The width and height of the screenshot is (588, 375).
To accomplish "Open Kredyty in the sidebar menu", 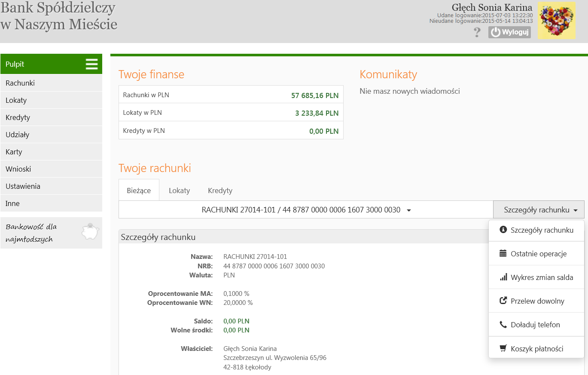I will (52, 117).
